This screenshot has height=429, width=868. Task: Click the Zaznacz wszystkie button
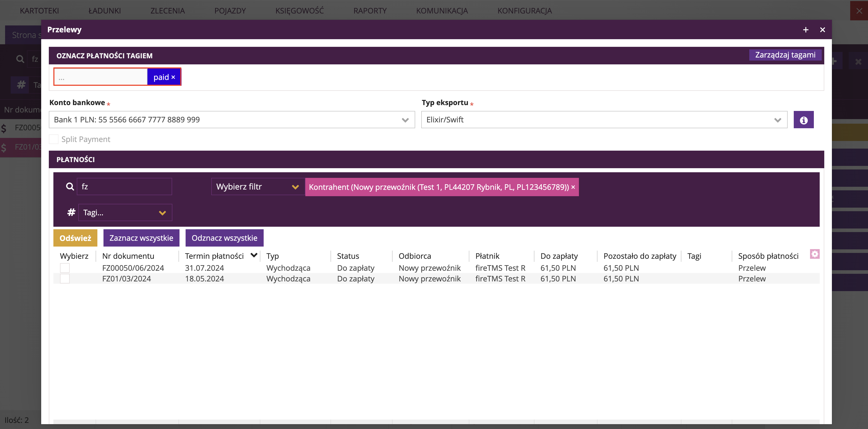[x=141, y=238]
